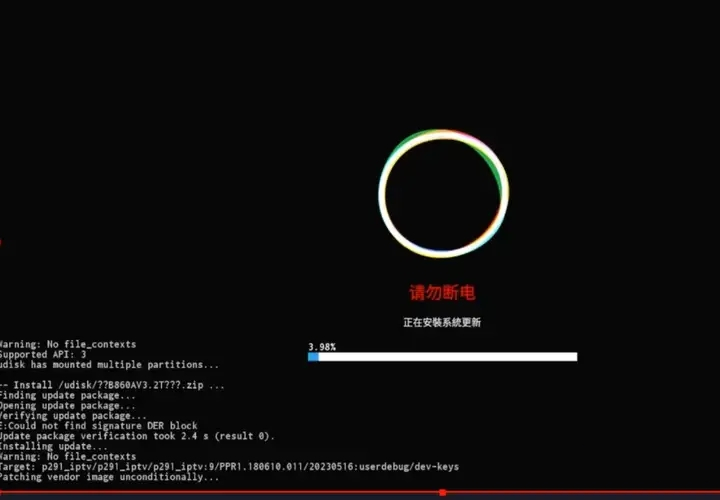
Task: Click 'Could not find signature DER block' error
Action: point(98,426)
